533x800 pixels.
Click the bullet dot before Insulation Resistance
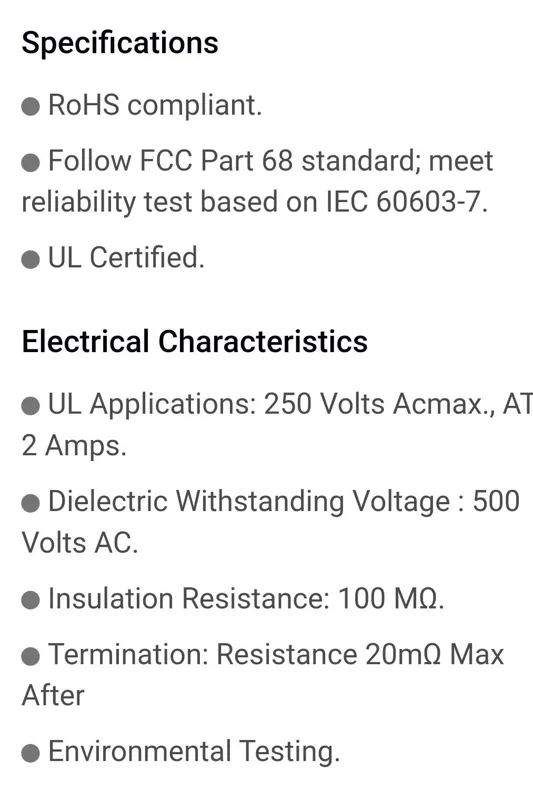point(31,600)
